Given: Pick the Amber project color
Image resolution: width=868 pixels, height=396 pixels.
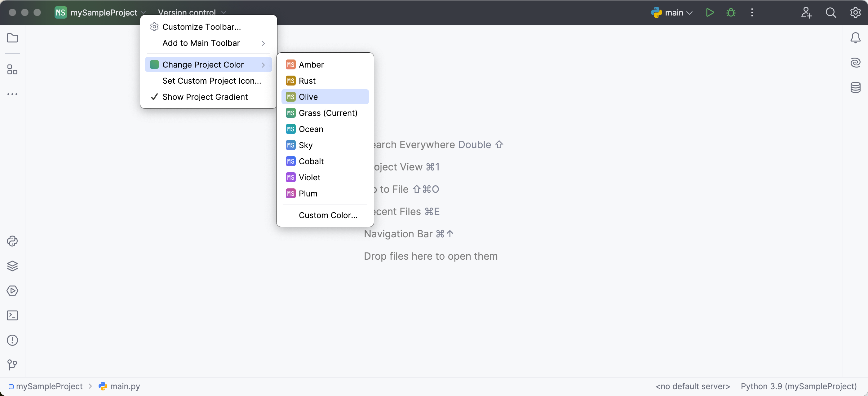Looking at the screenshot, I should coord(325,65).
